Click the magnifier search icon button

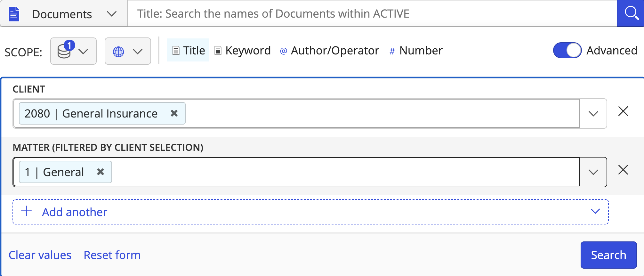[x=631, y=13]
